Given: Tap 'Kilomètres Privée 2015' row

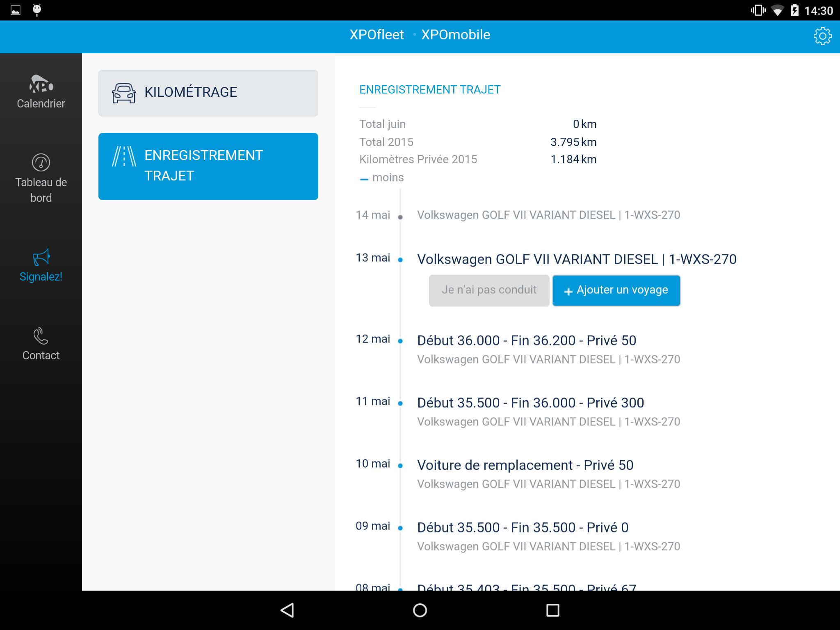Looking at the screenshot, I should coord(478,160).
